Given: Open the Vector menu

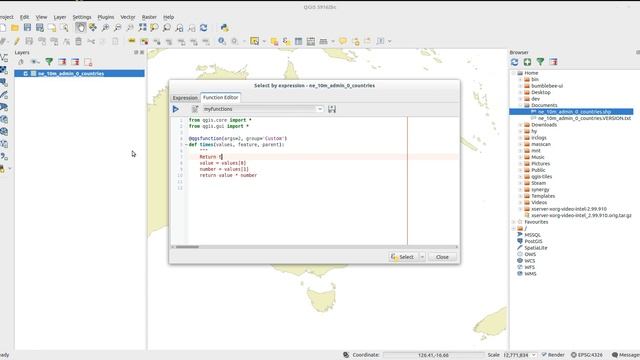Looking at the screenshot, I should (127, 17).
